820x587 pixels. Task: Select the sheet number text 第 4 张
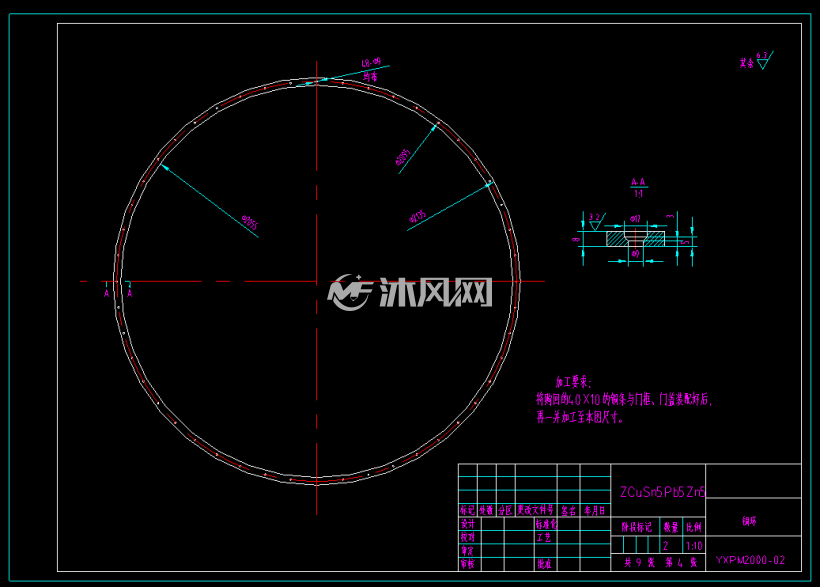pos(681,562)
